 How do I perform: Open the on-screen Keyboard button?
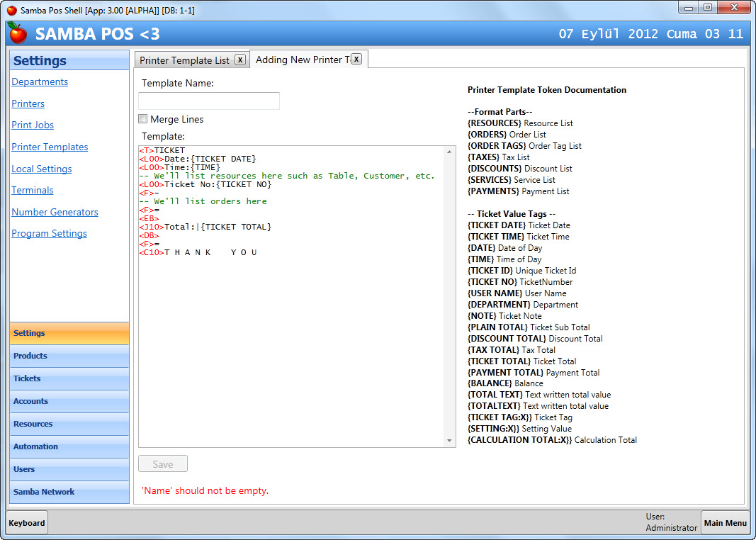click(x=27, y=523)
